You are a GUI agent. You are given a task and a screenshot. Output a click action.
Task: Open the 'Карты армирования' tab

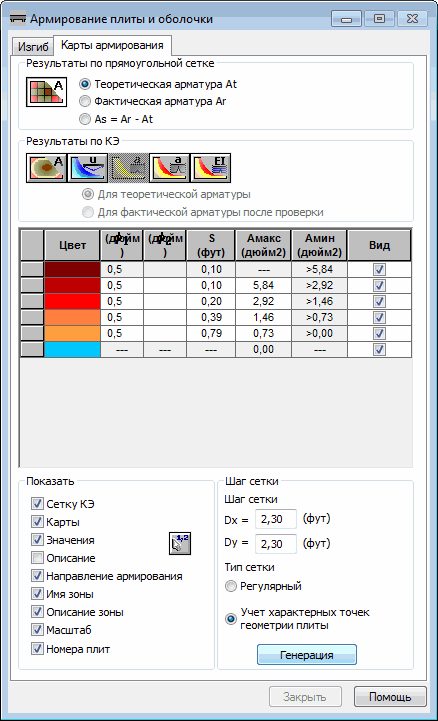click(x=112, y=45)
